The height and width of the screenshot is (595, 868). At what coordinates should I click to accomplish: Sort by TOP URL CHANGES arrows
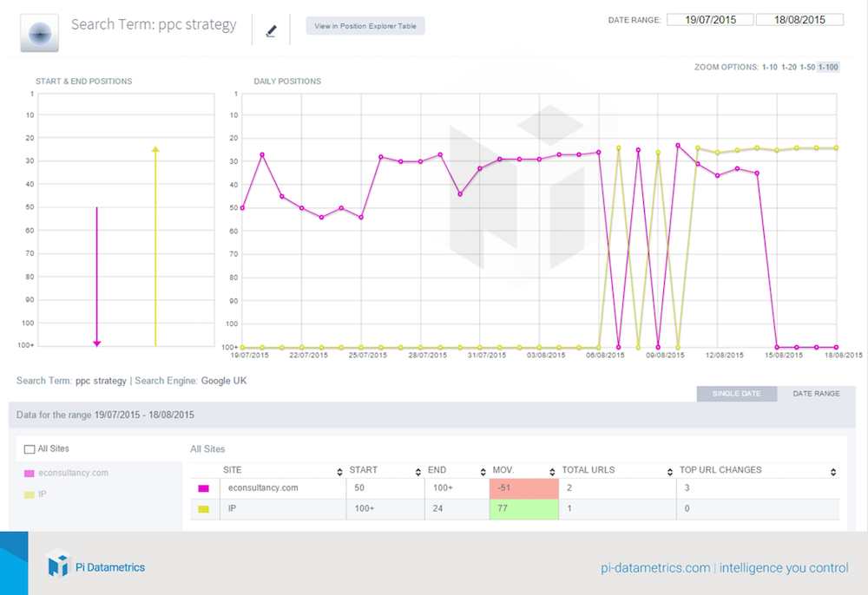(833, 472)
